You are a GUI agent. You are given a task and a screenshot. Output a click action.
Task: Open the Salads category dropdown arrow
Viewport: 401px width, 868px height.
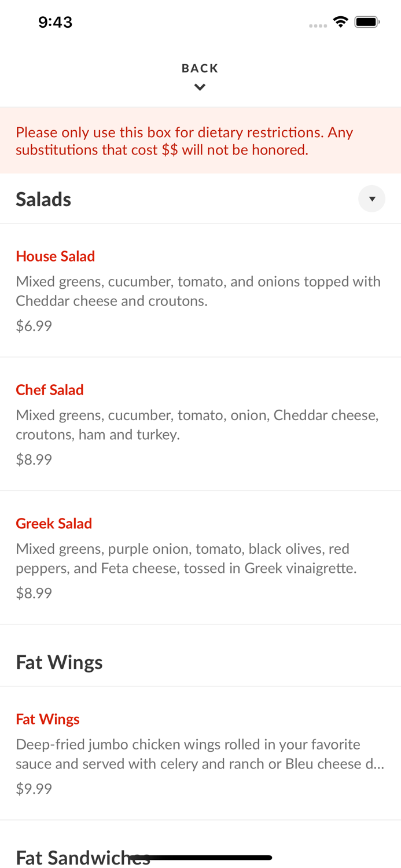coord(371,199)
